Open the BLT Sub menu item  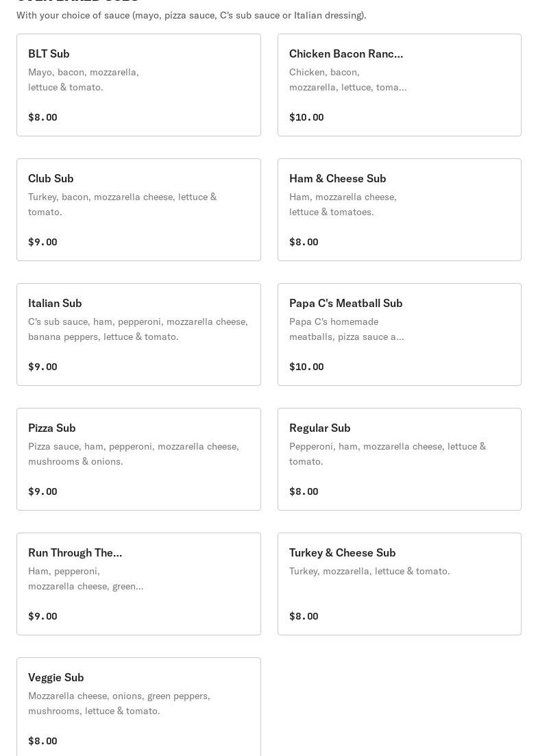[x=139, y=85]
